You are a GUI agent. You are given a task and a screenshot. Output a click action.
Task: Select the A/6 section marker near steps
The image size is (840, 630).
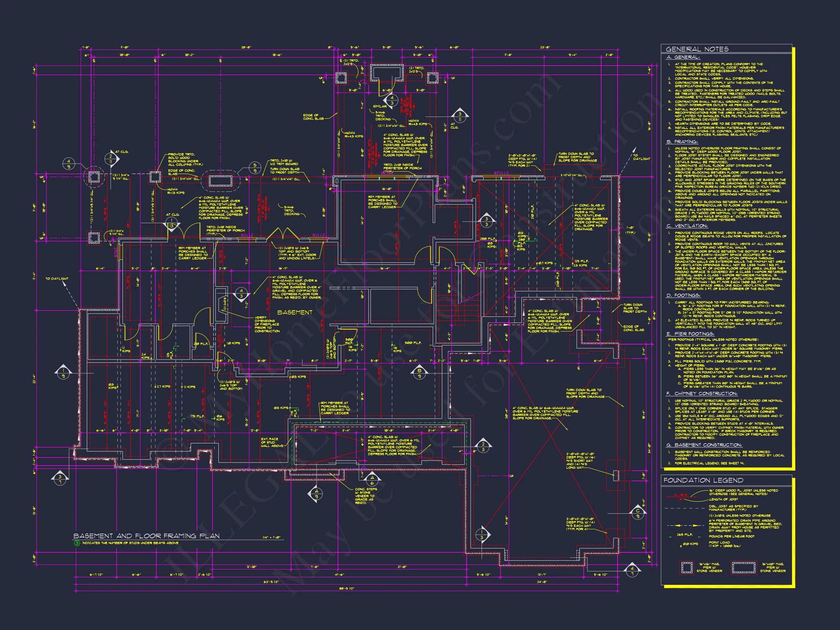pos(372,481)
